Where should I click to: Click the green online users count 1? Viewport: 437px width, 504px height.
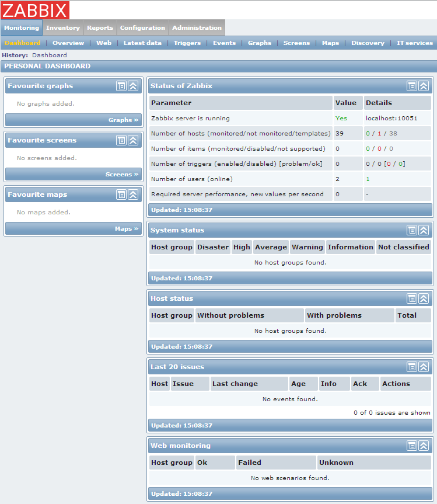(368, 179)
